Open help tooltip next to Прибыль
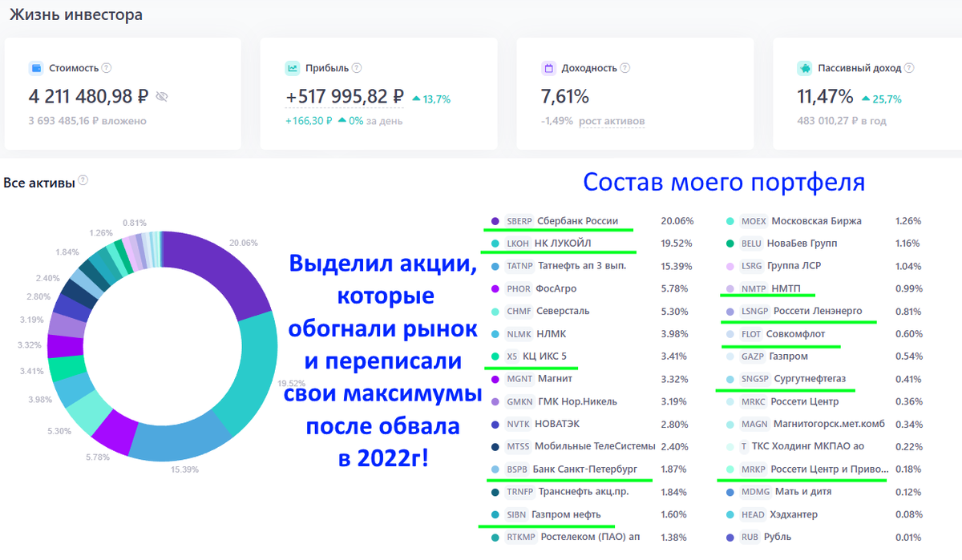 click(x=357, y=68)
